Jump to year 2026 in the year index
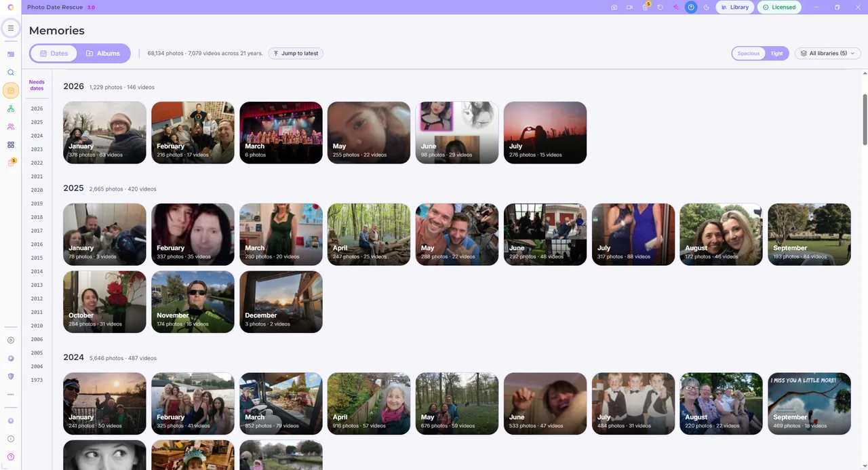This screenshot has height=470, width=868. click(37, 109)
